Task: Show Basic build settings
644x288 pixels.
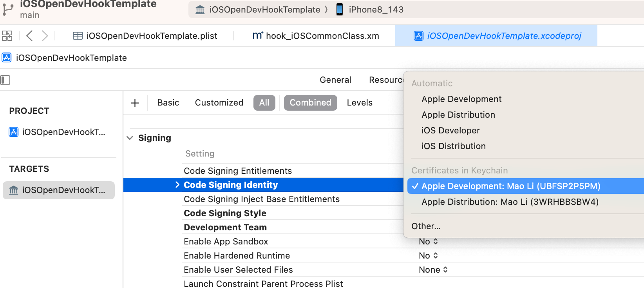Action: (168, 103)
